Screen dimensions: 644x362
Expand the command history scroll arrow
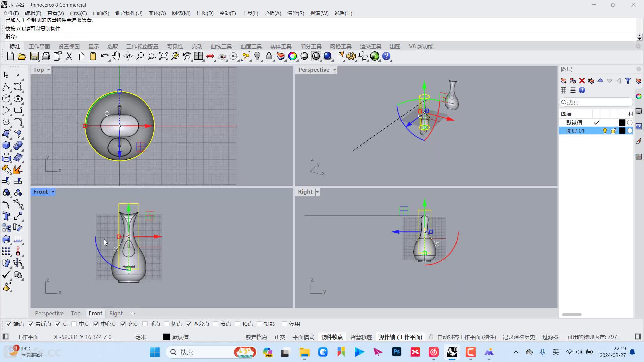[x=639, y=35]
